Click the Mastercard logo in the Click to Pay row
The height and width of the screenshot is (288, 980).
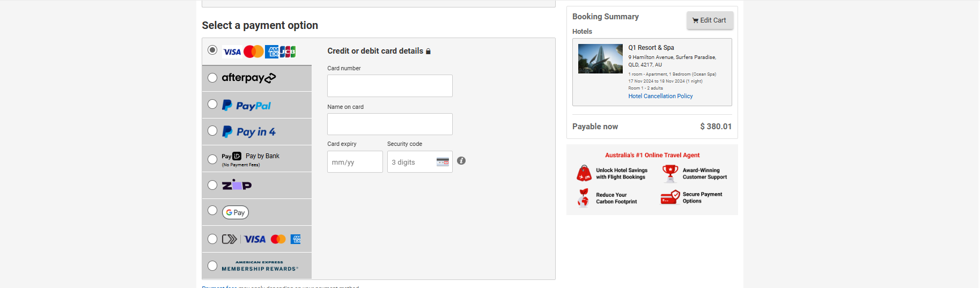click(x=278, y=239)
